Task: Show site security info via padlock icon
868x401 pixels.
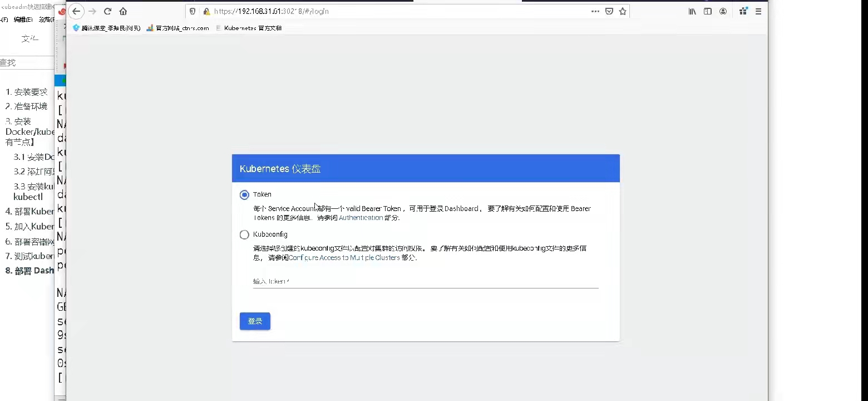Action: click(206, 11)
